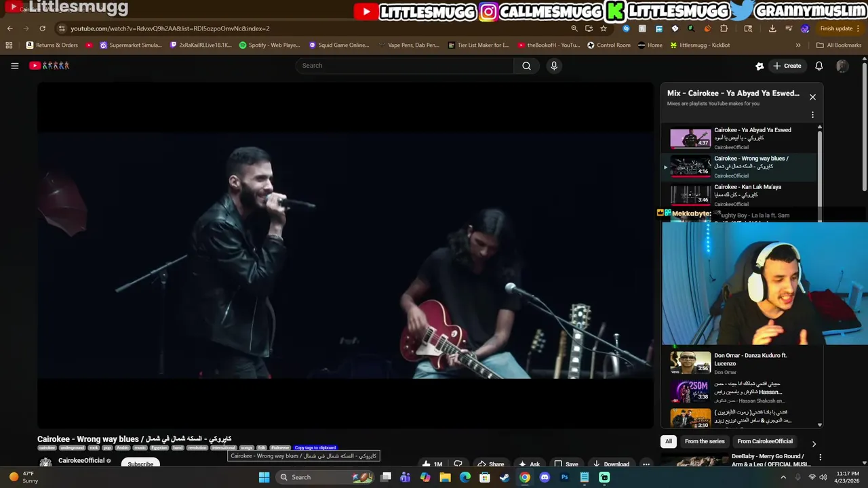Open File Explorer from the taskbar
Image resolution: width=868 pixels, height=488 pixels.
pyautogui.click(x=445, y=477)
